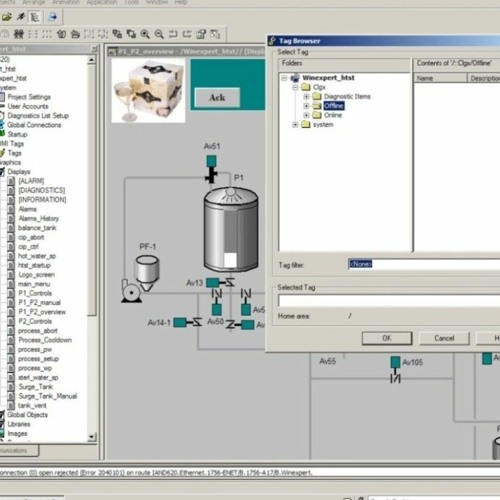This screenshot has height=500, width=500.
Task: Select the [ALARM] display
Action: tap(31, 181)
